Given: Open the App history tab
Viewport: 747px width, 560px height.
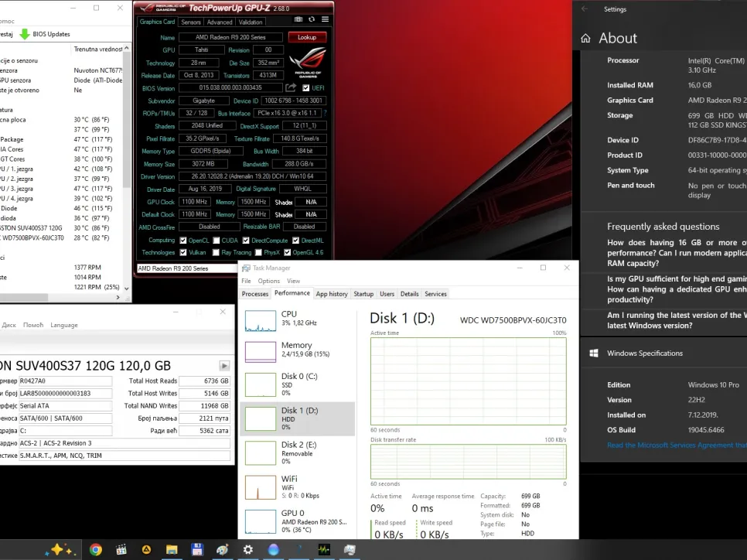Looking at the screenshot, I should point(332,294).
